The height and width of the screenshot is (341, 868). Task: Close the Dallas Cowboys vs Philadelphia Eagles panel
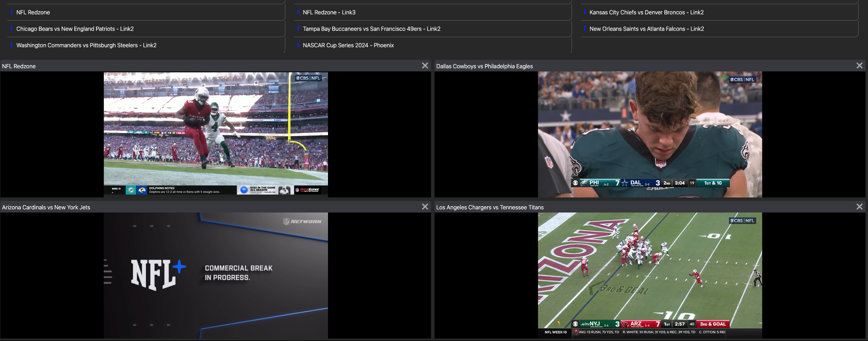click(859, 65)
